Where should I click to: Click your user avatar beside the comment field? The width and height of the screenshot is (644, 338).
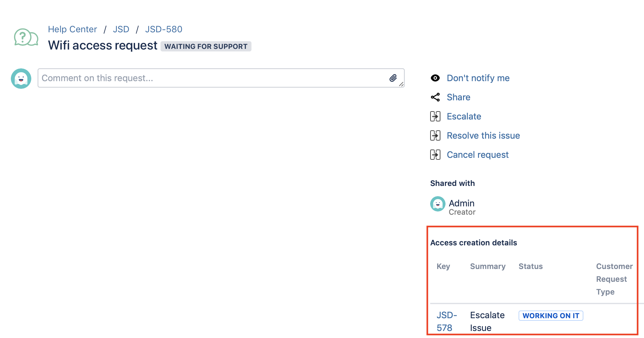[x=21, y=78]
